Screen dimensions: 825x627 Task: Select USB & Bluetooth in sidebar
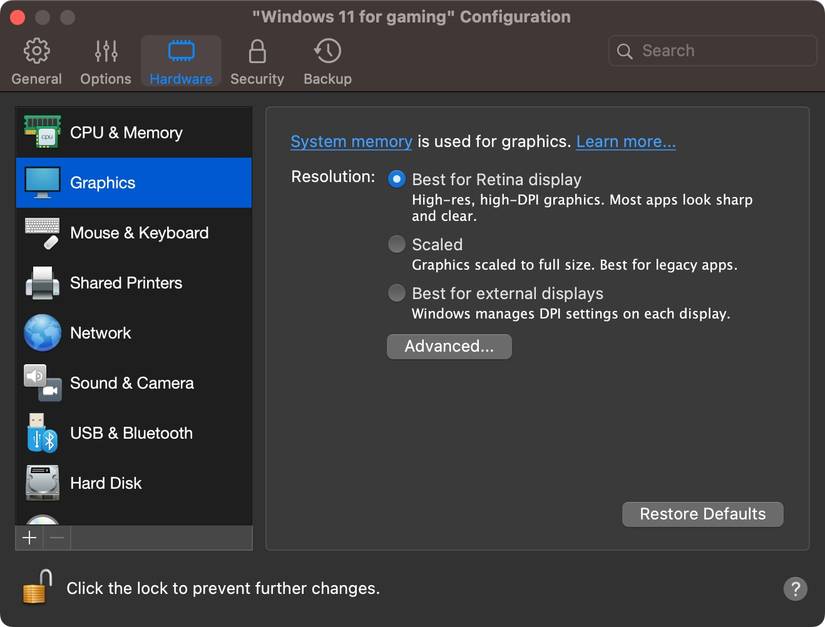[x=134, y=433]
